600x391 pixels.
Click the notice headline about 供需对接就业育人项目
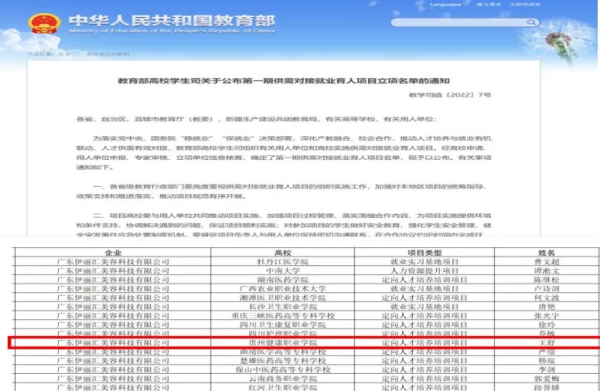pos(284,81)
